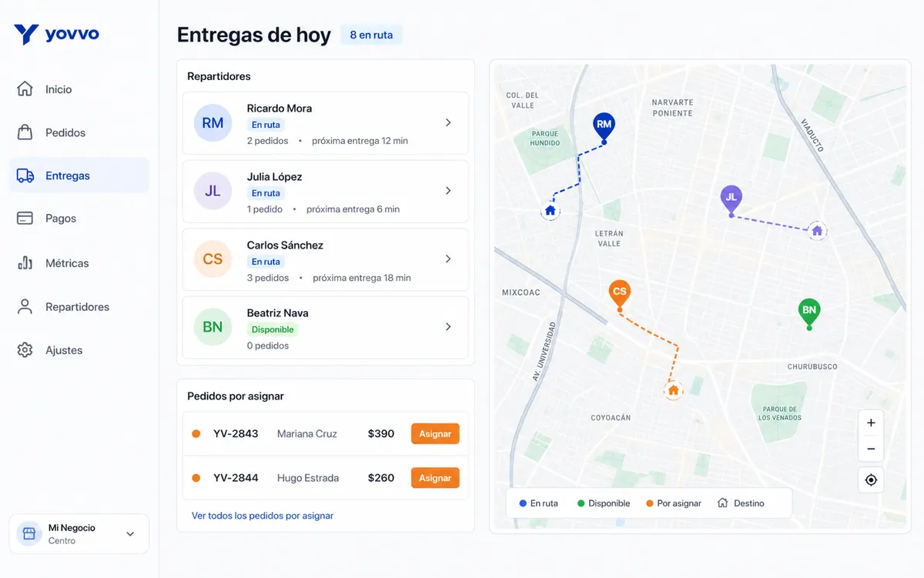
Task: Assign order YV-2843 with Asignar button
Action: pyautogui.click(x=435, y=434)
